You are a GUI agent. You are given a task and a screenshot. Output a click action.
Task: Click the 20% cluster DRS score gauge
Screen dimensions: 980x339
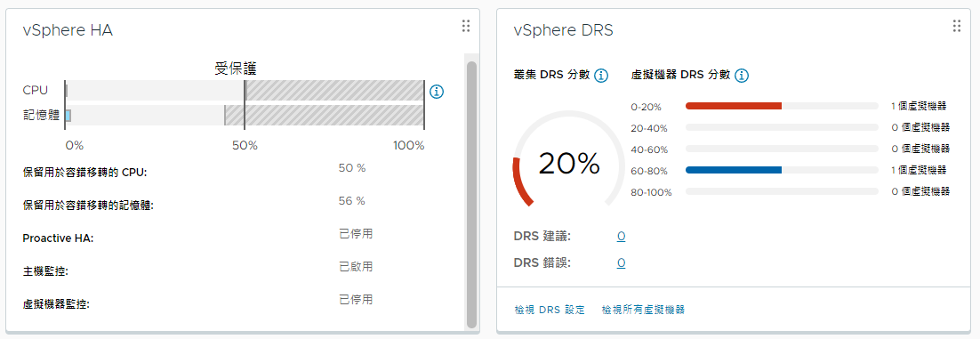(569, 164)
